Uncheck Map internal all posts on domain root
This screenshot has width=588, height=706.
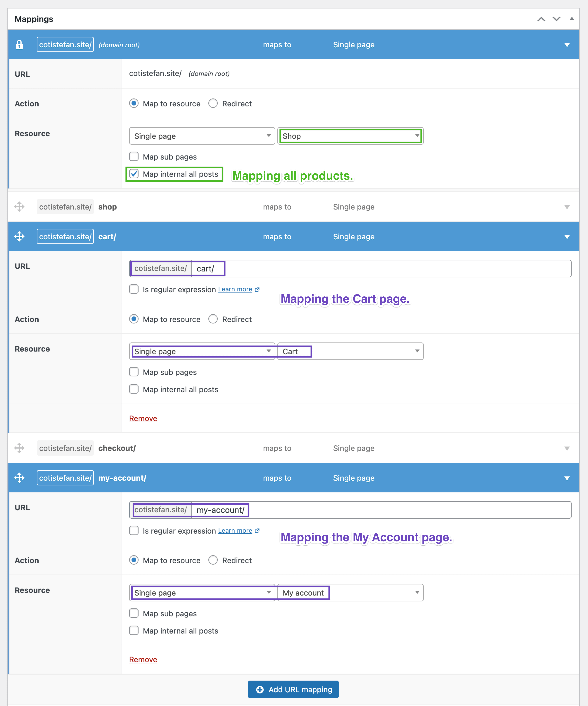pos(134,174)
